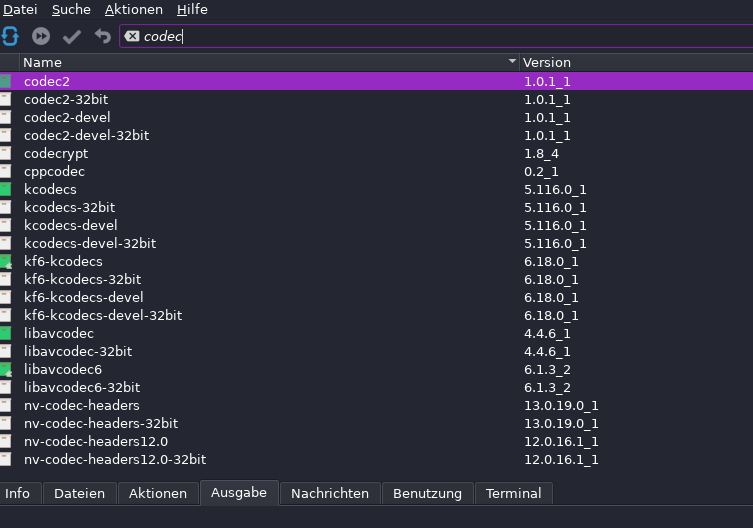The width and height of the screenshot is (753, 528).
Task: Open the Hilfe menu
Action: click(192, 9)
